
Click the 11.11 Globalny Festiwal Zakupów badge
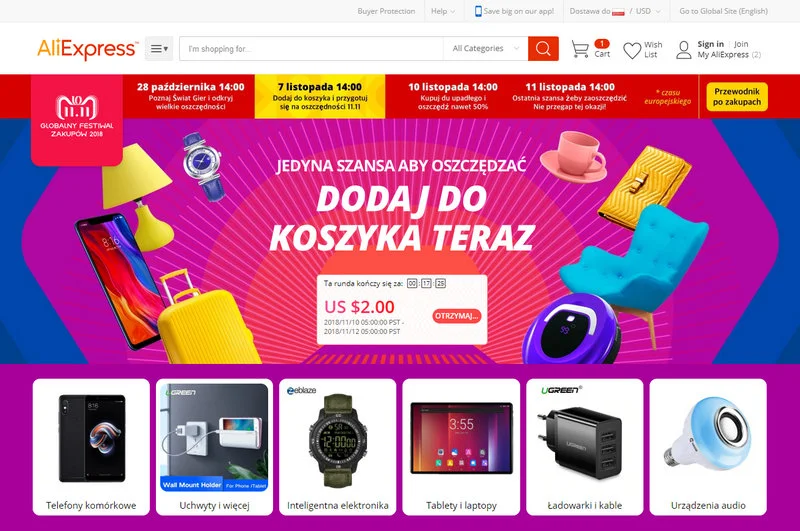(x=77, y=120)
